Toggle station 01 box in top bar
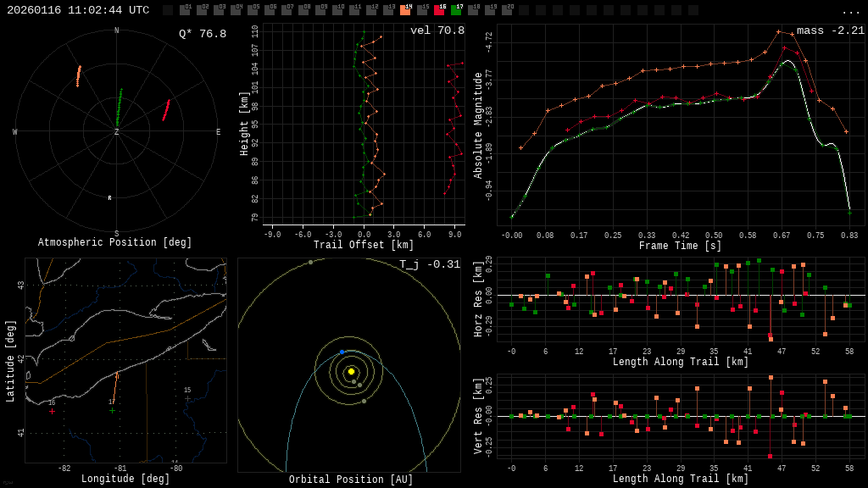868x488 pixels. [185, 10]
